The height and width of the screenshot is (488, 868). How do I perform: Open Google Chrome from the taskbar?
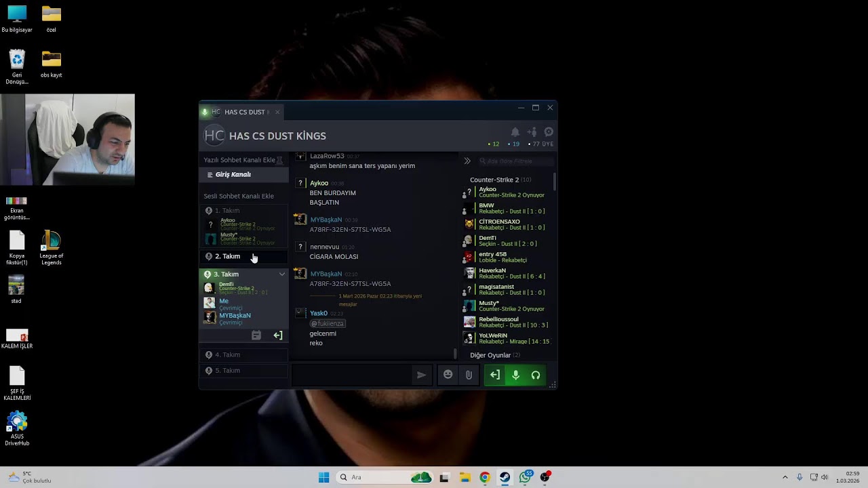coord(484,477)
